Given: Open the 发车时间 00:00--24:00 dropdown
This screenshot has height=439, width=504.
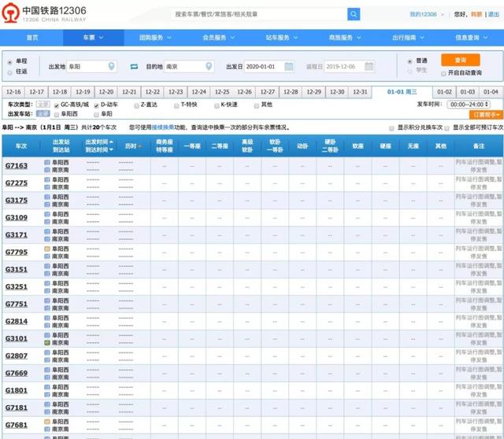Looking at the screenshot, I should coord(469,105).
